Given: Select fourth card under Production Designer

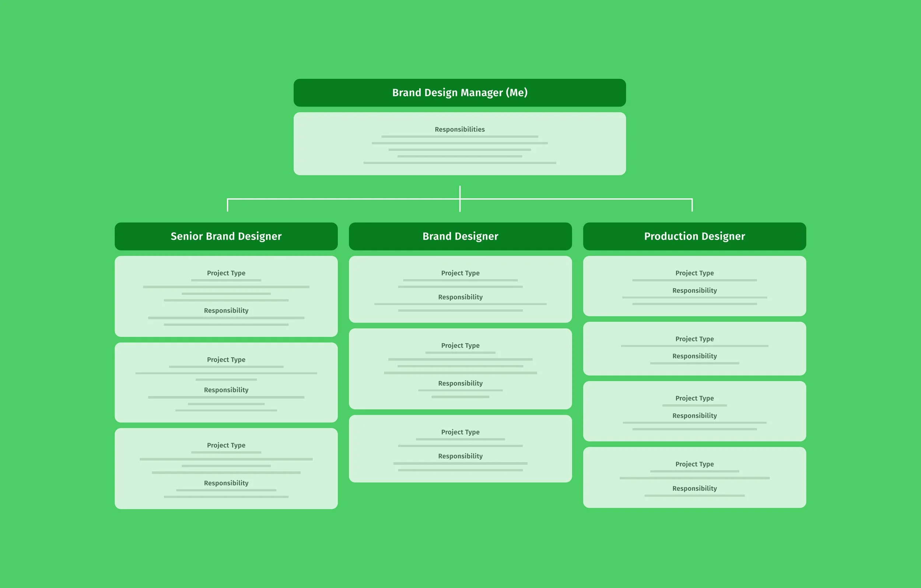Looking at the screenshot, I should [694, 477].
